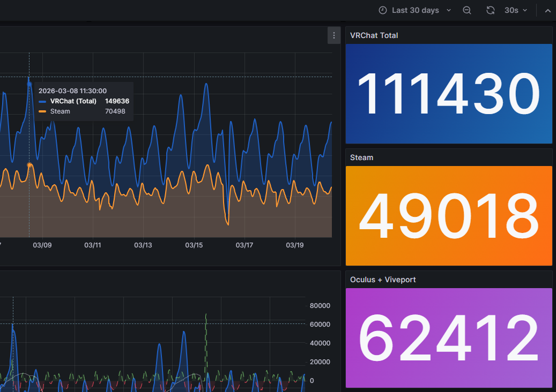Screen dimensions: 556x392
Task: Open the Last 30 days time picker
Action: pos(415,11)
